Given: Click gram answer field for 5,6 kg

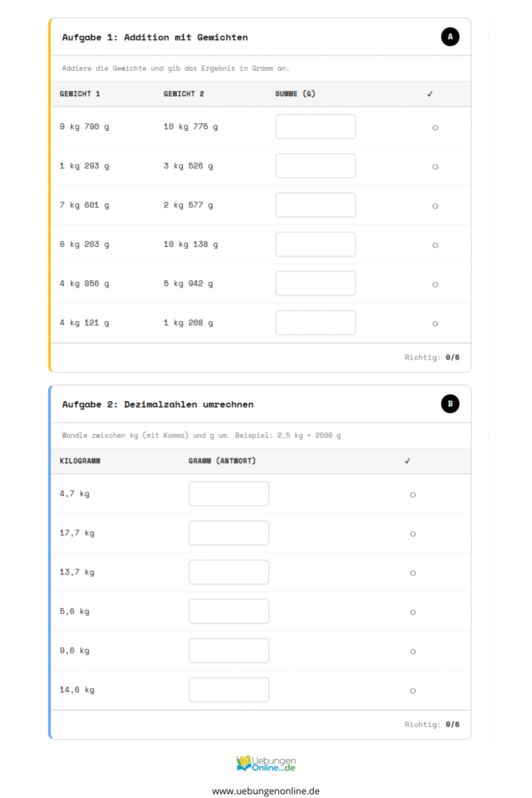Looking at the screenshot, I should pyautogui.click(x=228, y=612).
